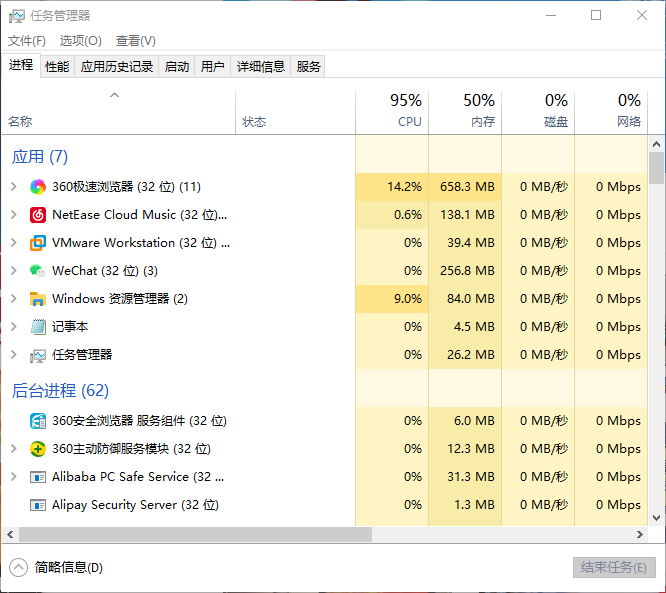Viewport: 666px width, 593px height.
Task: Click the VMware Workstation icon
Action: pos(38,243)
